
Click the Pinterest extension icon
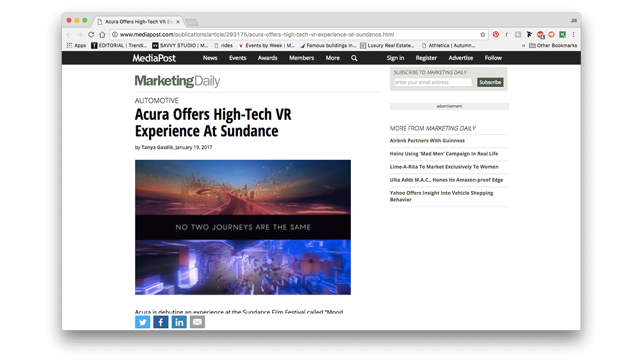(496, 34)
